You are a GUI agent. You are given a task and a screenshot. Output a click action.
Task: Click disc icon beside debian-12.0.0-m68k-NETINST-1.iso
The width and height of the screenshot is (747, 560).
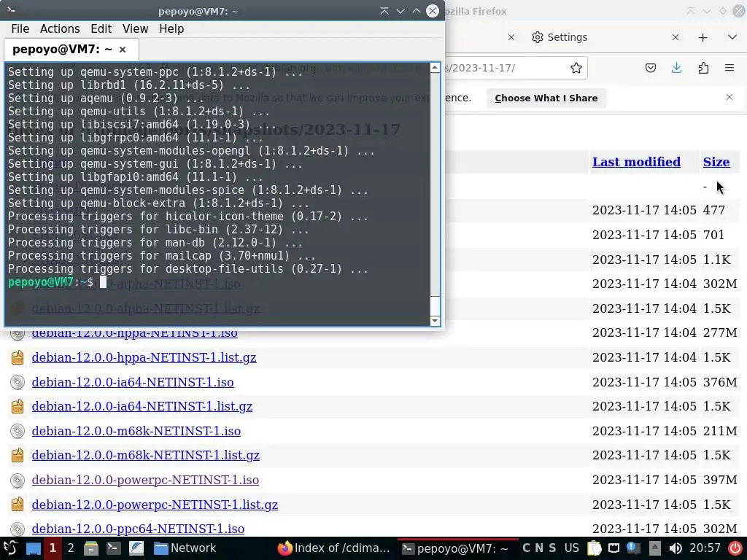[18, 431]
